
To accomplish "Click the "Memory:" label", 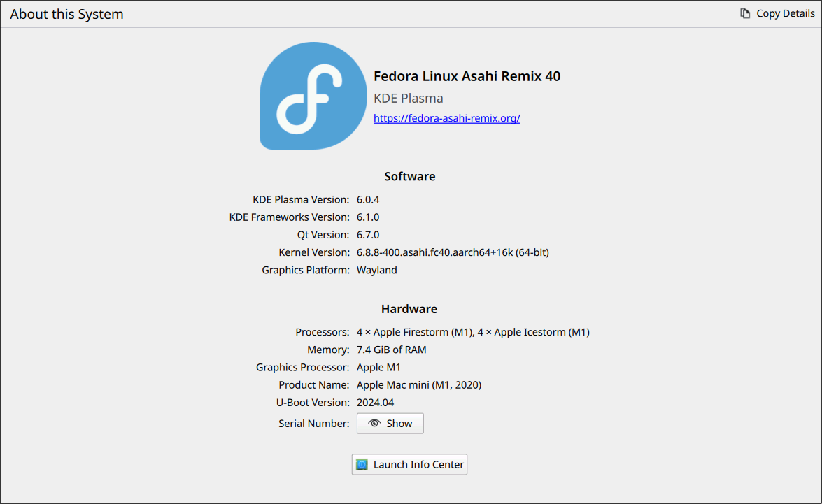I will [328, 350].
